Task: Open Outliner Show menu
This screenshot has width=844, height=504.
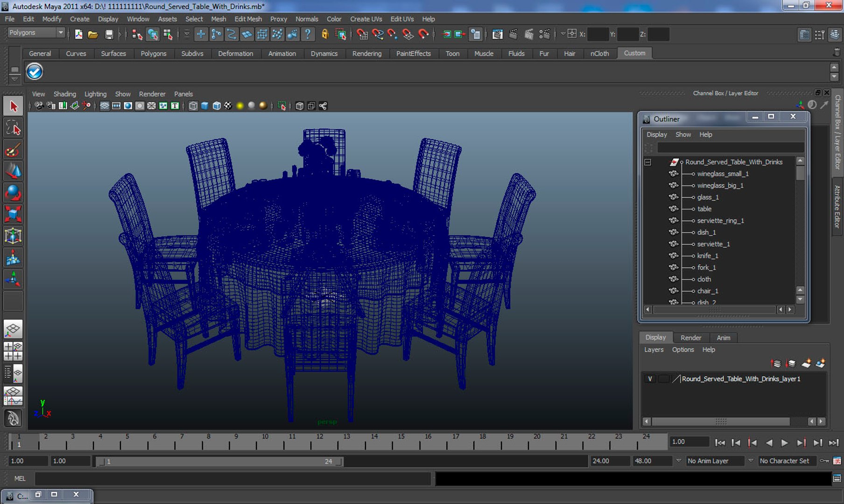Action: point(683,134)
